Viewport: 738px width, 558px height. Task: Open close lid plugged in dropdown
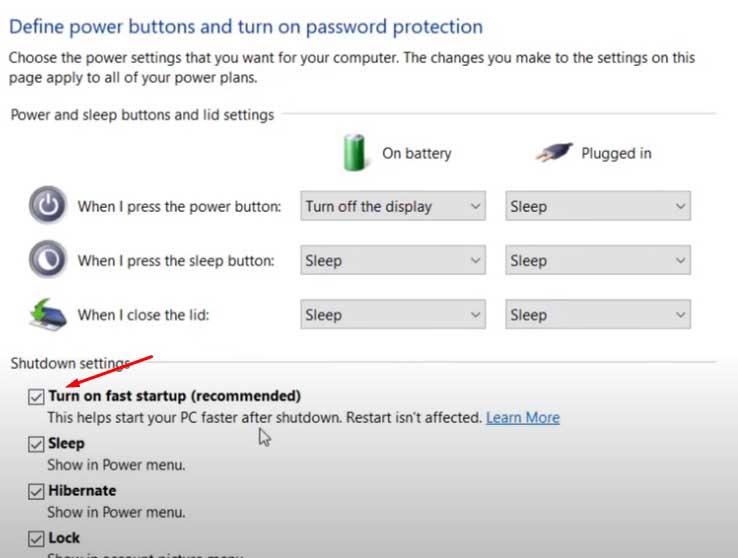click(x=598, y=315)
